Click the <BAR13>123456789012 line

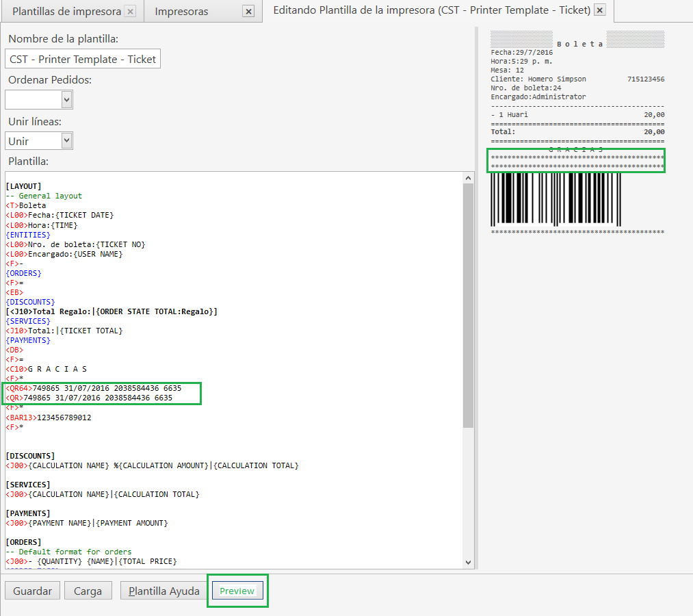pos(48,418)
